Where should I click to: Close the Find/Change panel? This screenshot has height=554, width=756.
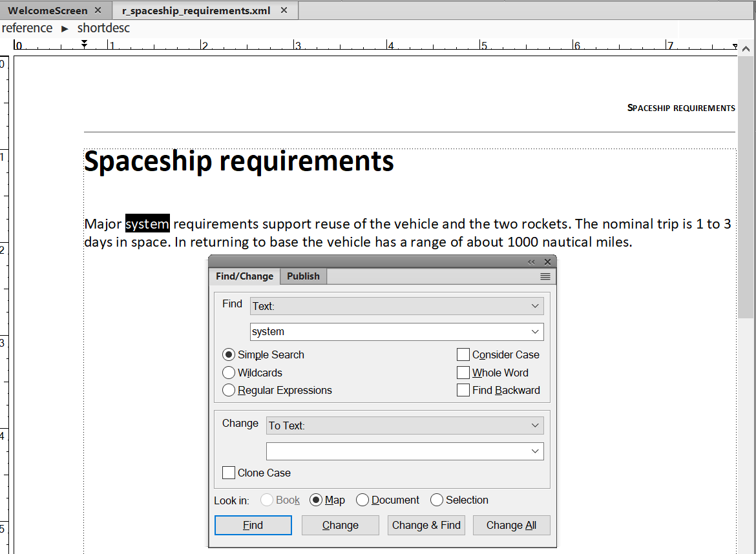click(547, 262)
